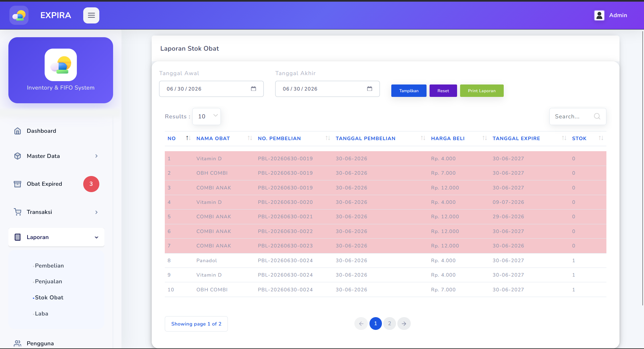Click the Pengguna users icon

tap(17, 343)
